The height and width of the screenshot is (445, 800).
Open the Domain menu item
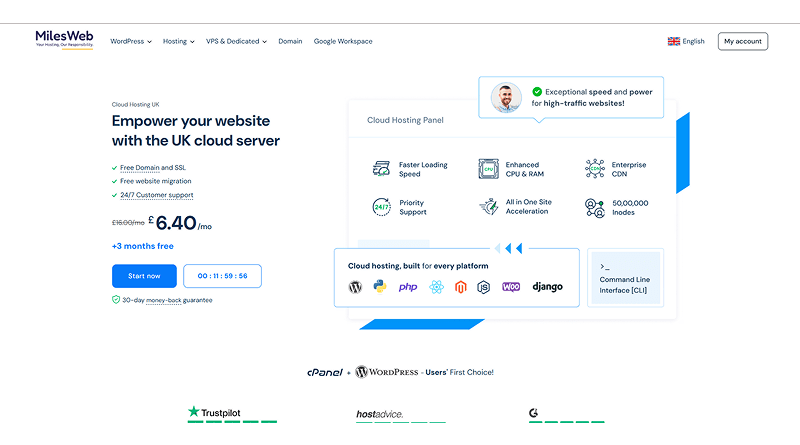click(x=290, y=41)
